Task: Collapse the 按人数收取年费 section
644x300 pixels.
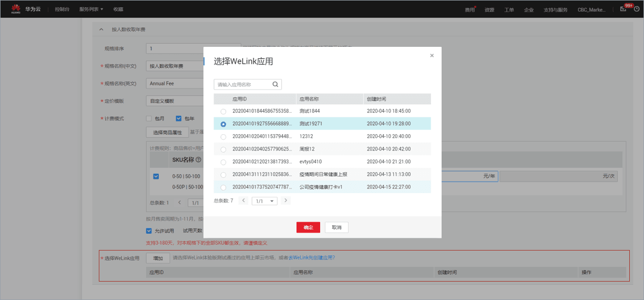Action: point(101,29)
